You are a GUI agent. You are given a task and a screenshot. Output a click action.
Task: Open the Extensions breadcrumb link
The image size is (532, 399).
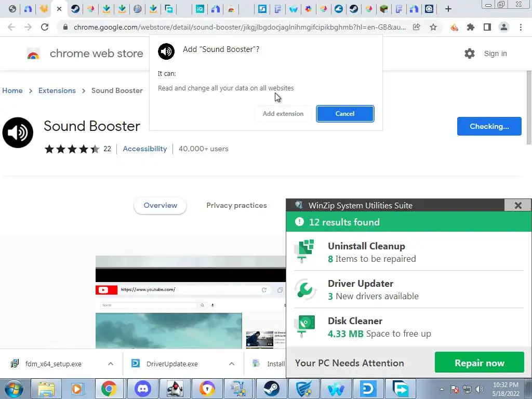[57, 90]
